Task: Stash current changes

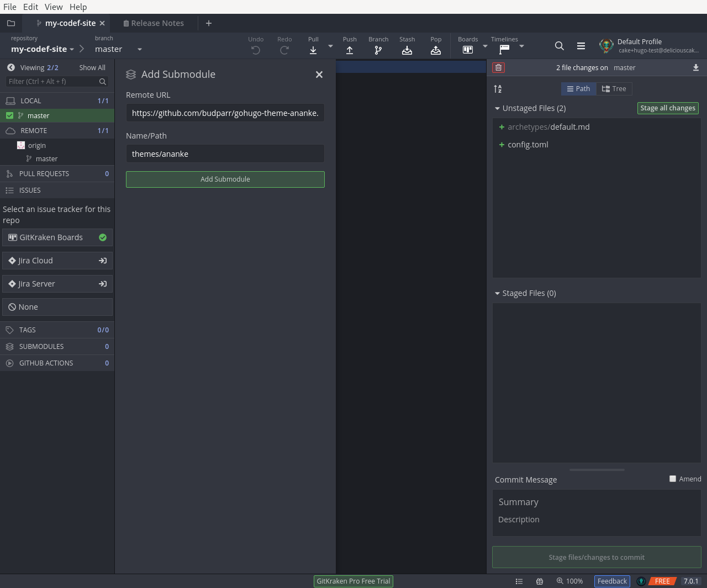Action: click(407, 50)
